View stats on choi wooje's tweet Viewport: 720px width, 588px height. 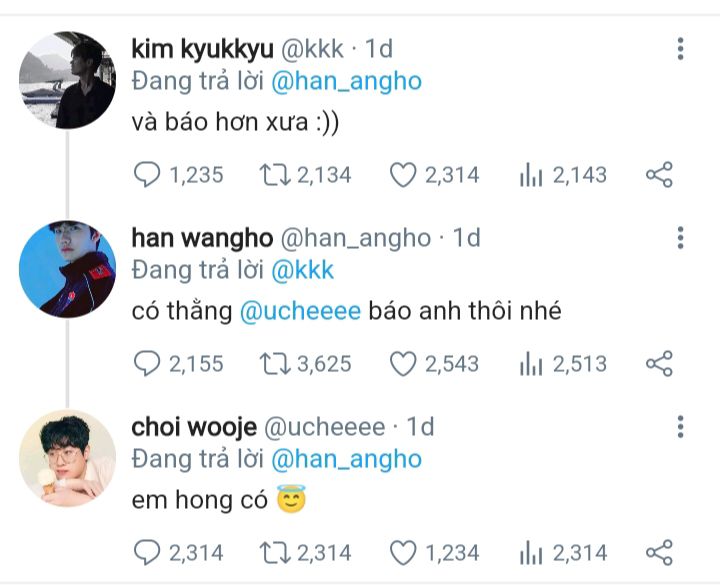coord(531,552)
